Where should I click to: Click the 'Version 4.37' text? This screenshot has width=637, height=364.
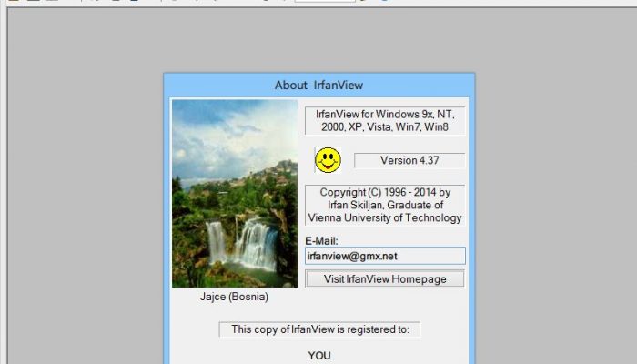tap(409, 160)
